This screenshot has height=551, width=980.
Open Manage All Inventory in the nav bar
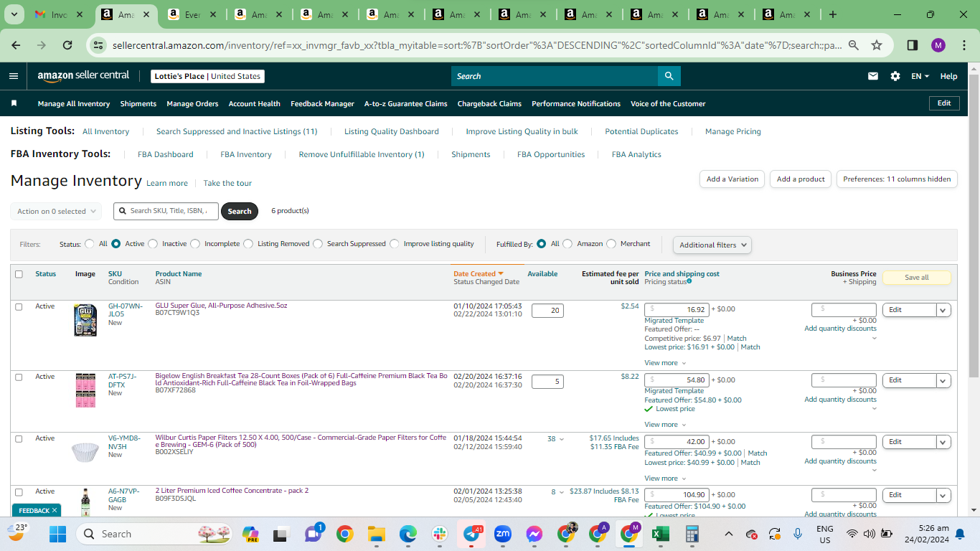[x=74, y=103]
